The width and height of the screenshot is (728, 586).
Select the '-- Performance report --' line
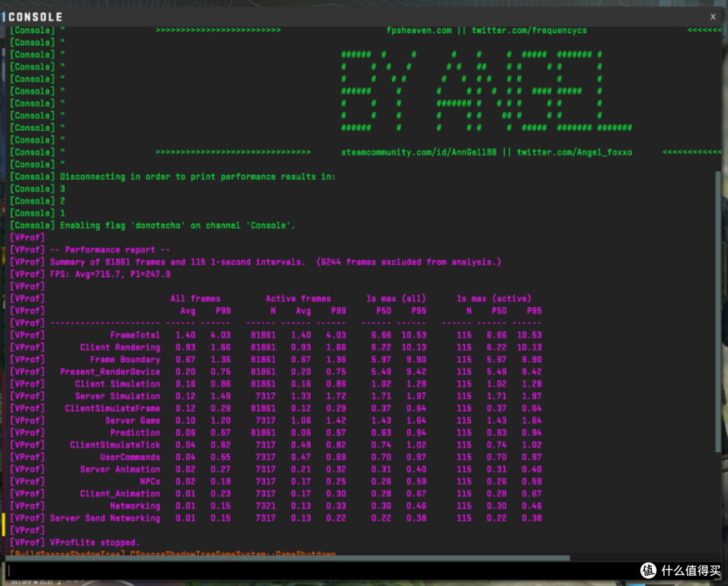pos(110,250)
